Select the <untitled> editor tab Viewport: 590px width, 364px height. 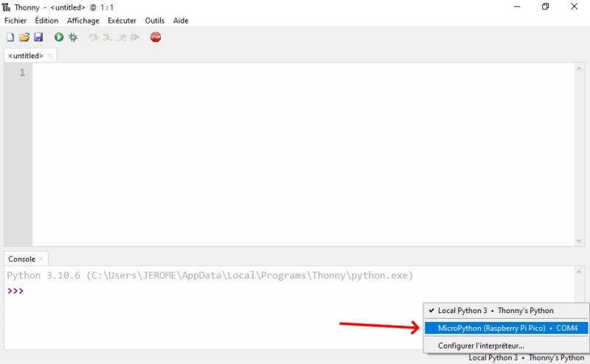click(26, 56)
